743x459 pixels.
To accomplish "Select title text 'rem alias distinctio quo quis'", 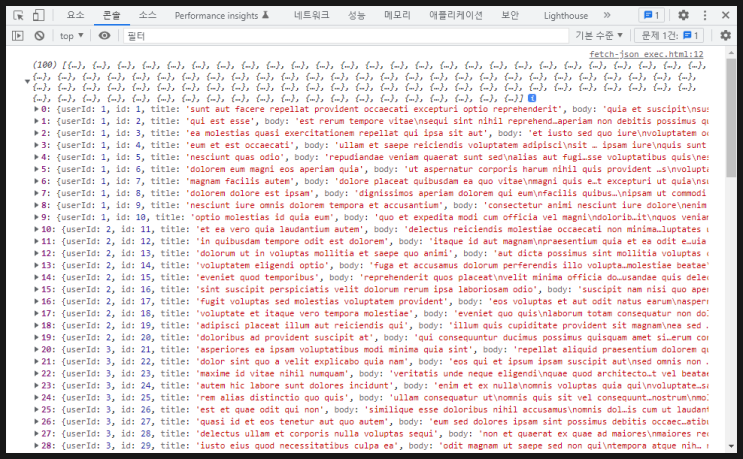I will tap(272, 398).
